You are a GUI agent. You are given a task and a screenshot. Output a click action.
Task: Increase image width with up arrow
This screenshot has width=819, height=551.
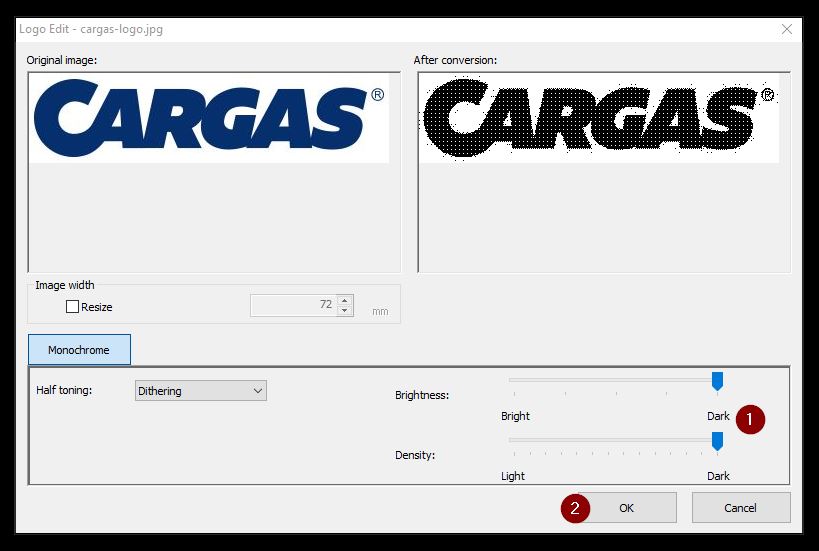tap(345, 301)
